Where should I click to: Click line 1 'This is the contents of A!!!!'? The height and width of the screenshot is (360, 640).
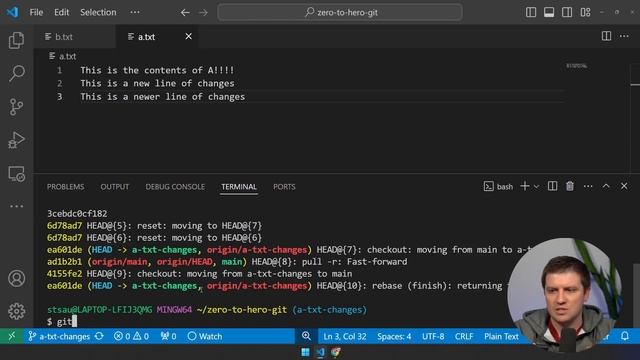click(x=157, y=70)
